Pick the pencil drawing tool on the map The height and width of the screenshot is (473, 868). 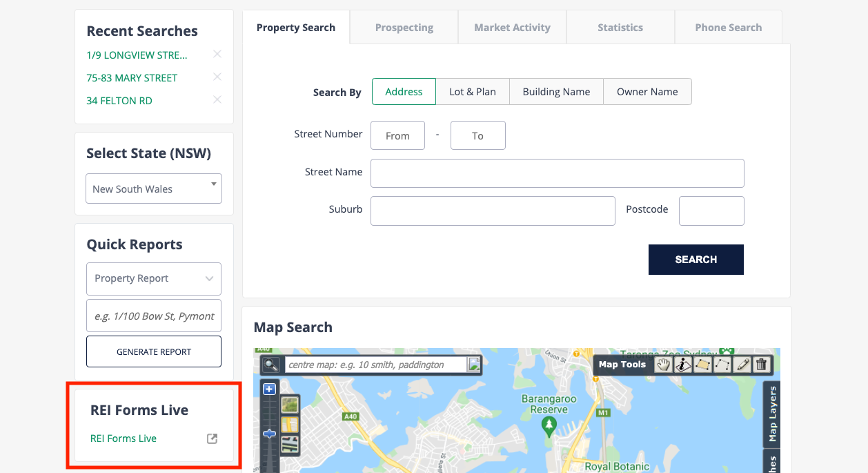point(742,364)
